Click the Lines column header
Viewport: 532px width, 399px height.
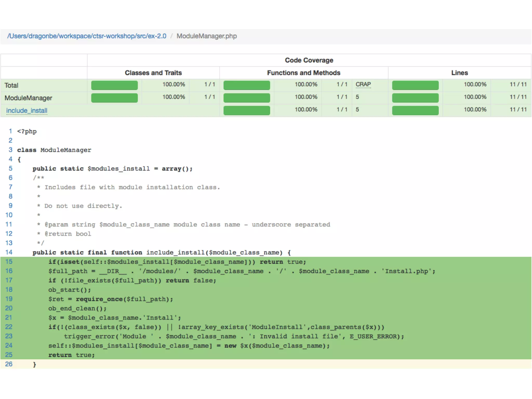pos(459,73)
